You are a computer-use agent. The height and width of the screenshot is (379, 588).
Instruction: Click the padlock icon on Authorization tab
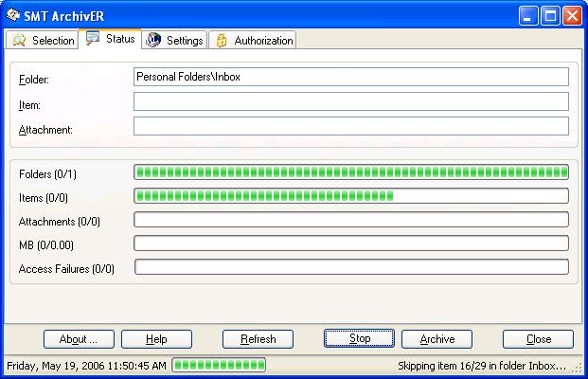tap(222, 40)
